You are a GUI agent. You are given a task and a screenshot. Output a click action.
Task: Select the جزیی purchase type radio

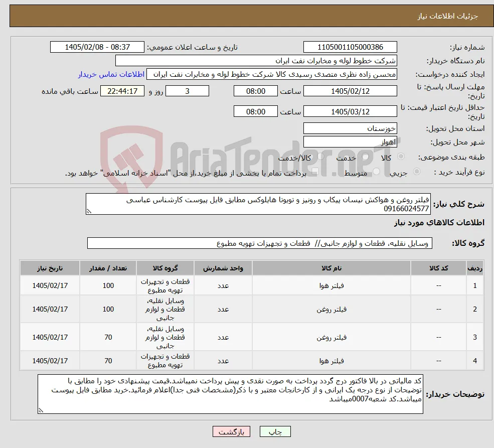(x=416, y=172)
